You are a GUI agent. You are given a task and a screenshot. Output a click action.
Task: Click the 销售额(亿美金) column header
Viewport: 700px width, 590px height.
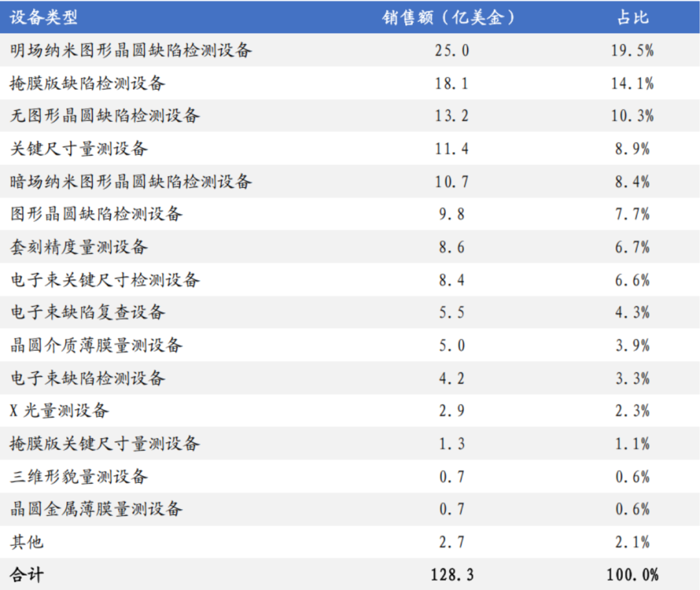click(x=449, y=17)
